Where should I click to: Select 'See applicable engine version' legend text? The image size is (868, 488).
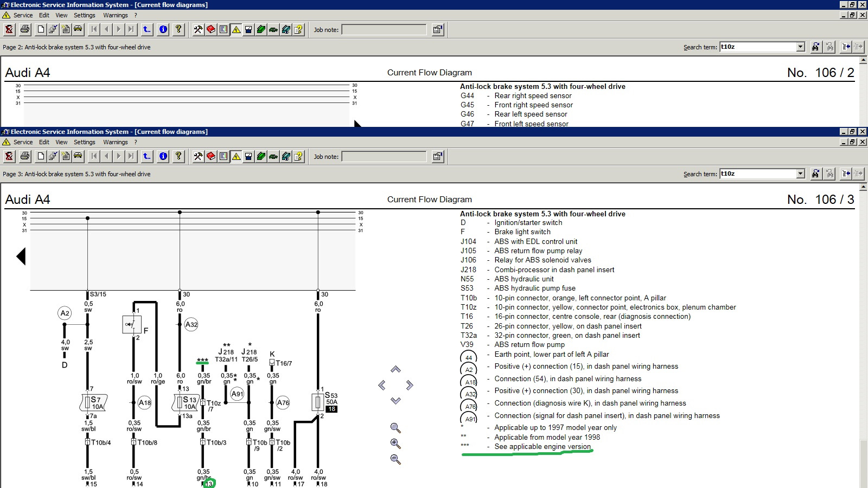click(542, 447)
